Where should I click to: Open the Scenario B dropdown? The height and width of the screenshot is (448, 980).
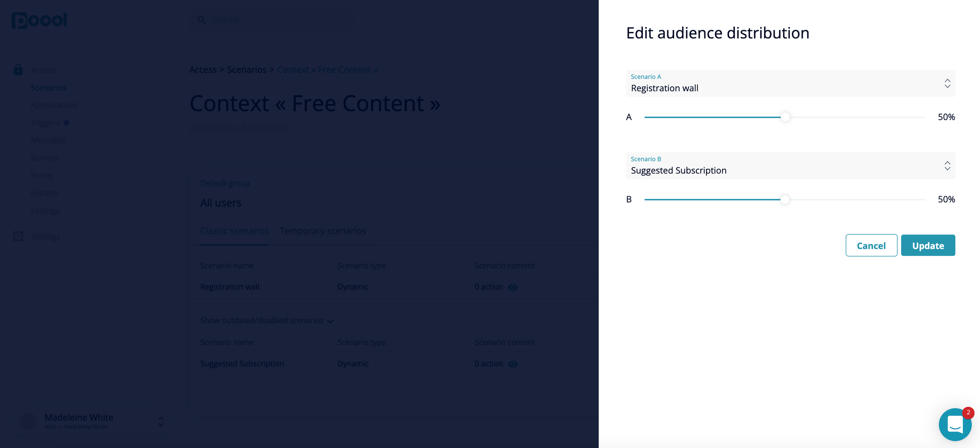pos(790,166)
